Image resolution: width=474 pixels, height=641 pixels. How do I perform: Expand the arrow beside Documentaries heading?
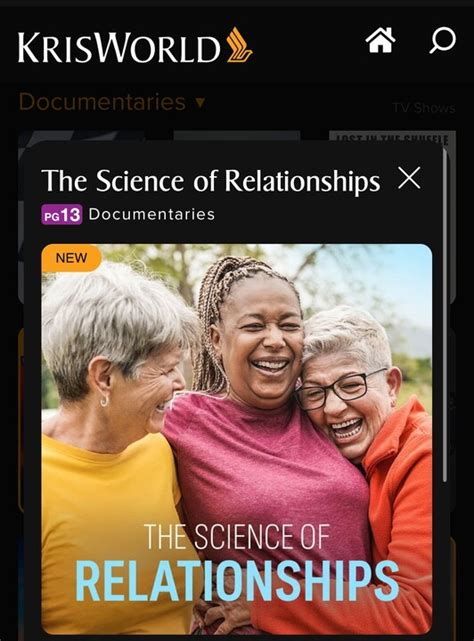[x=200, y=103]
